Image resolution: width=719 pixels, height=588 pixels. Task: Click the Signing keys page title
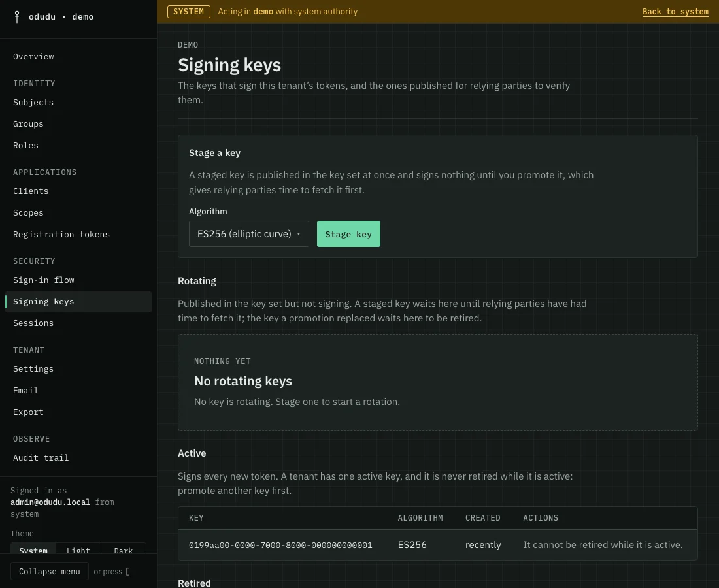coord(229,65)
